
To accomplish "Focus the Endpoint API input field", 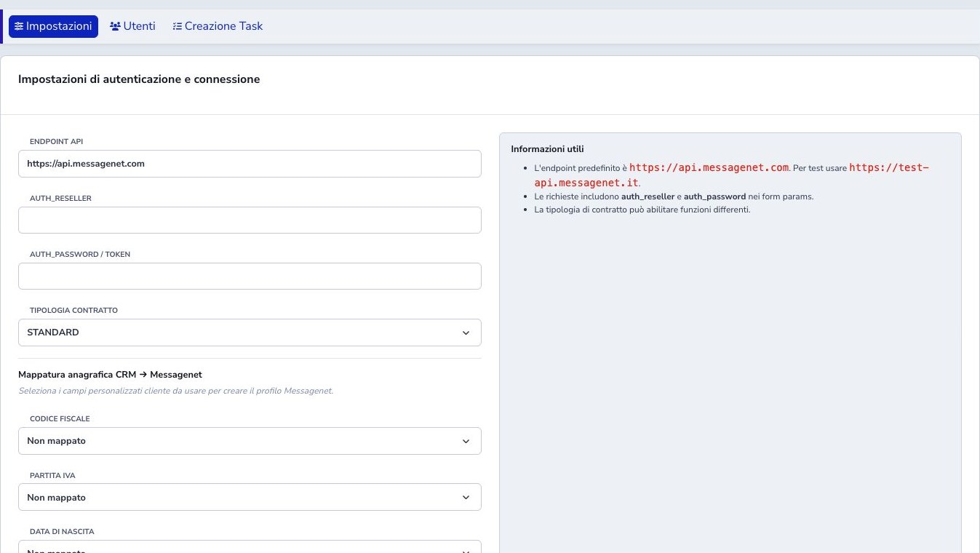I will pyautogui.click(x=250, y=164).
